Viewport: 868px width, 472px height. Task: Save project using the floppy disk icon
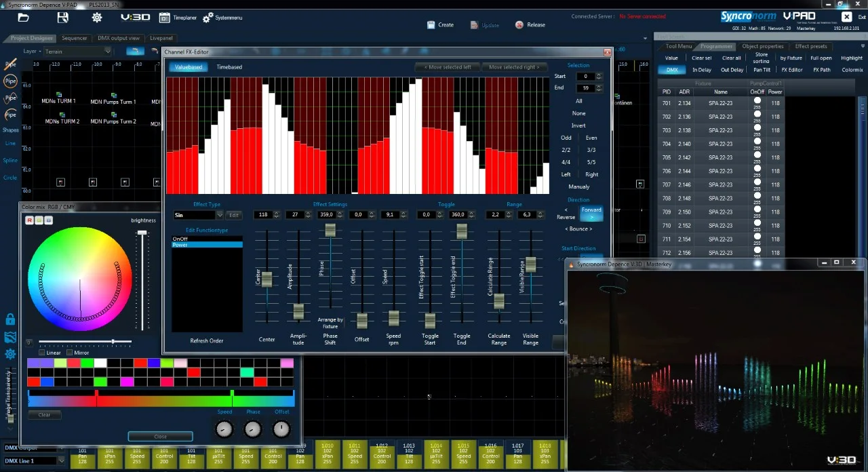coord(62,18)
